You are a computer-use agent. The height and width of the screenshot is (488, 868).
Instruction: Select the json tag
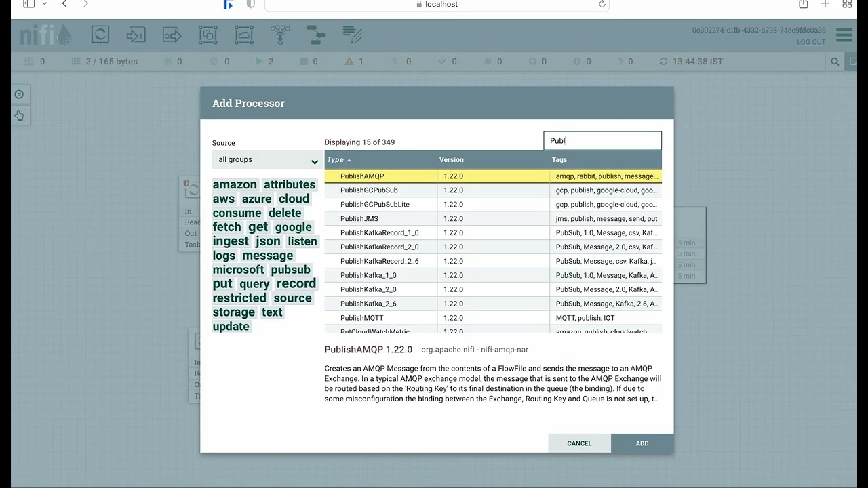[268, 241]
